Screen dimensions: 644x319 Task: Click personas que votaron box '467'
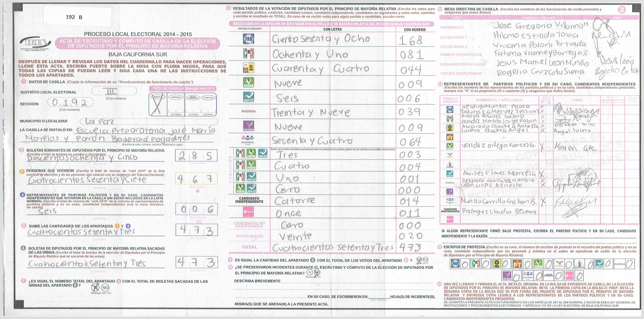point(196,179)
